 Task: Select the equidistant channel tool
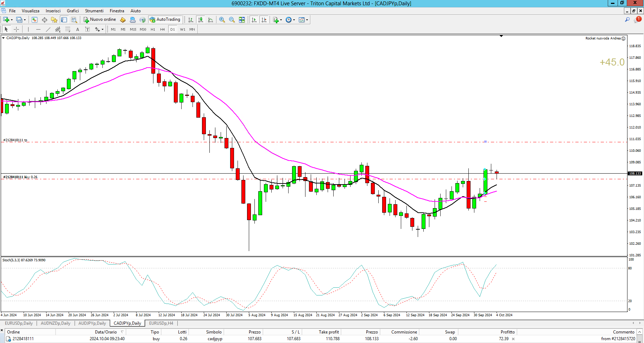point(58,29)
